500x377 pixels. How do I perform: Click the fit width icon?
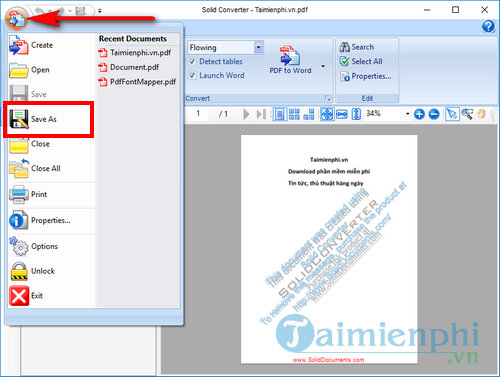[x=342, y=114]
